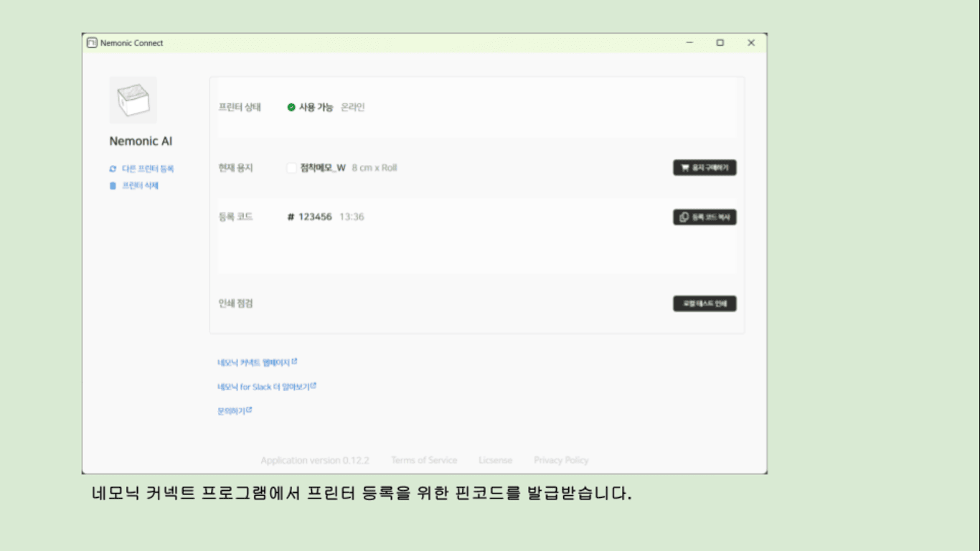Click the Nemonic printer thumbnail image
The height and width of the screenshot is (551, 980).
(x=133, y=100)
